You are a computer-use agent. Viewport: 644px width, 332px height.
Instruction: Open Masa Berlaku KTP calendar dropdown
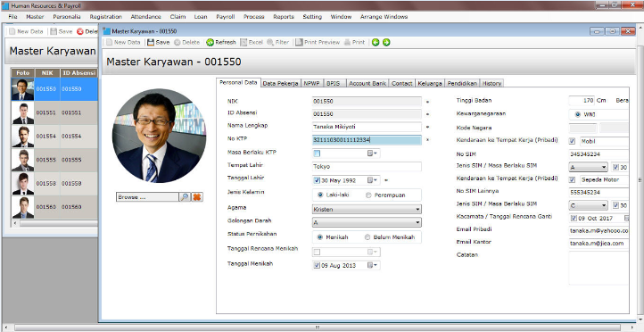click(372, 154)
